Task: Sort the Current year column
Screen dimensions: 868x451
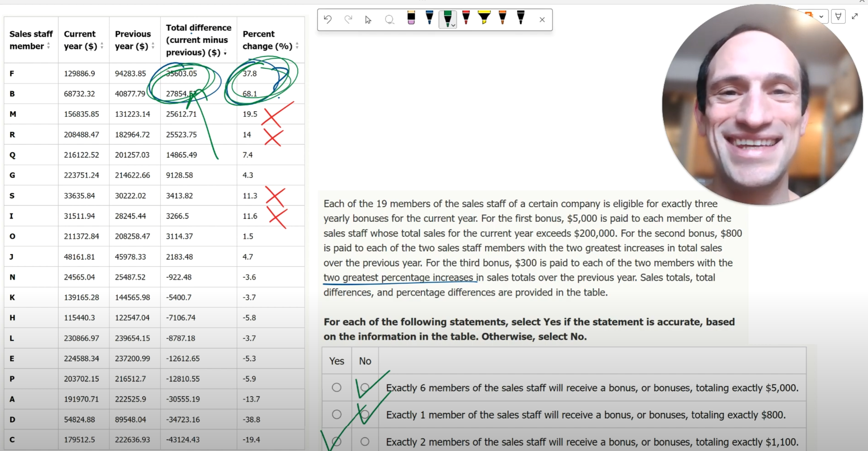Action: tap(102, 46)
